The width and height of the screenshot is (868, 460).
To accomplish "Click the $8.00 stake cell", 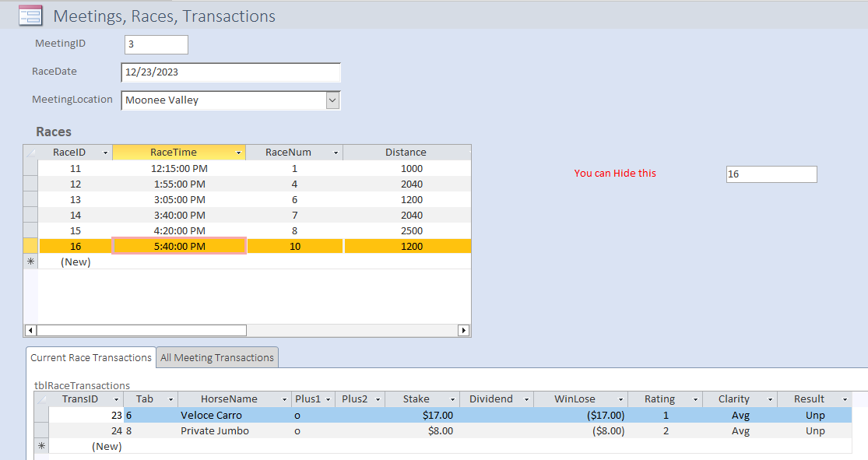I will pyautogui.click(x=422, y=430).
